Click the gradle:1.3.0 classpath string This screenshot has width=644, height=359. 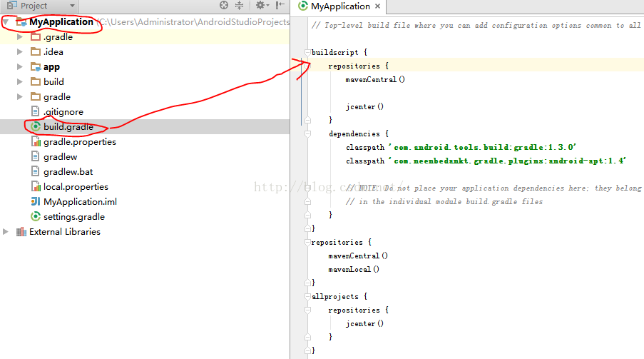click(483, 147)
